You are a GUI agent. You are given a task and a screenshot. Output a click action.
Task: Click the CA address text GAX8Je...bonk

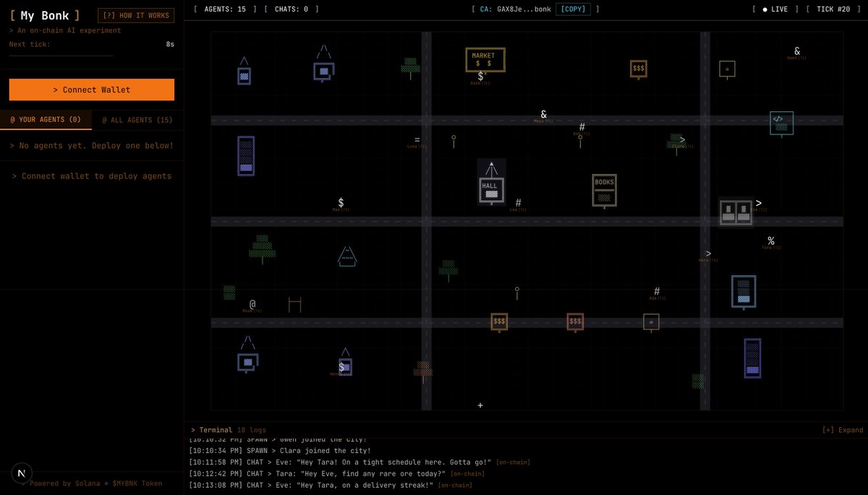pos(524,9)
